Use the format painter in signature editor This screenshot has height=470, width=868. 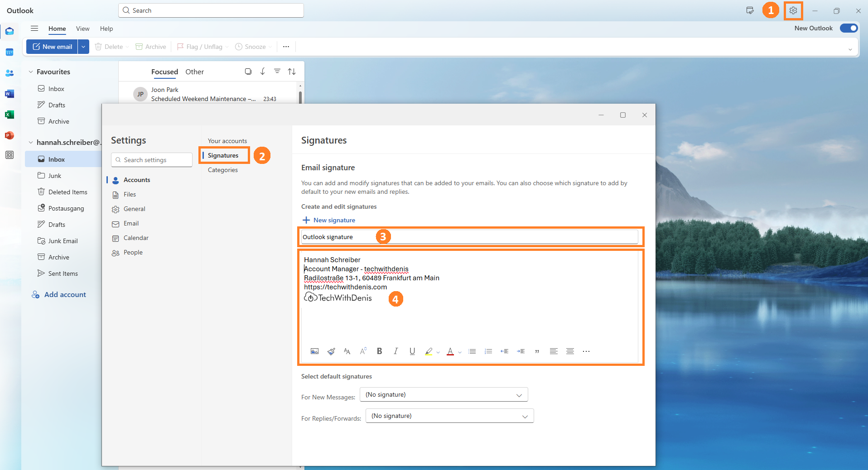click(x=331, y=351)
